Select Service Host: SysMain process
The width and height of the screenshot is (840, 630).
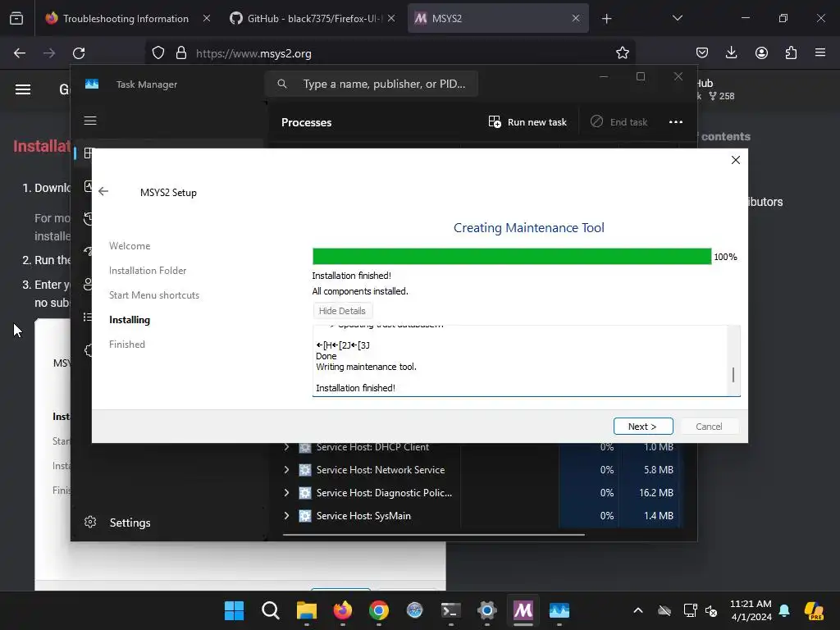tap(363, 516)
